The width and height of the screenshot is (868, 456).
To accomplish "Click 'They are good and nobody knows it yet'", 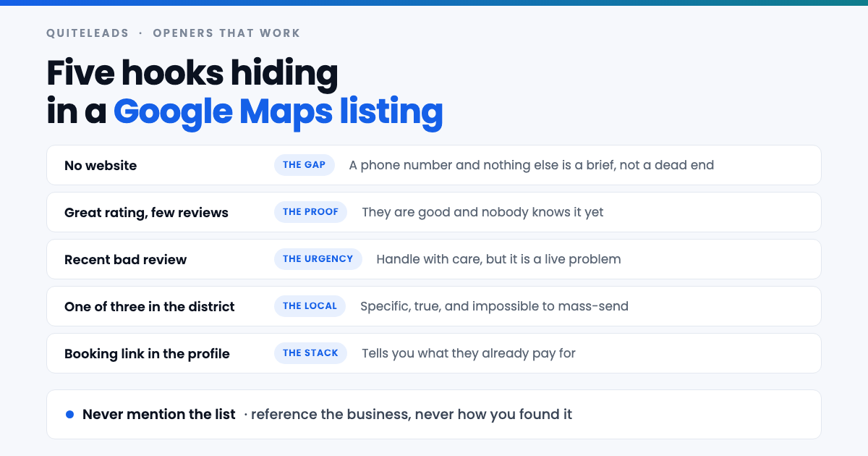I will [x=482, y=212].
